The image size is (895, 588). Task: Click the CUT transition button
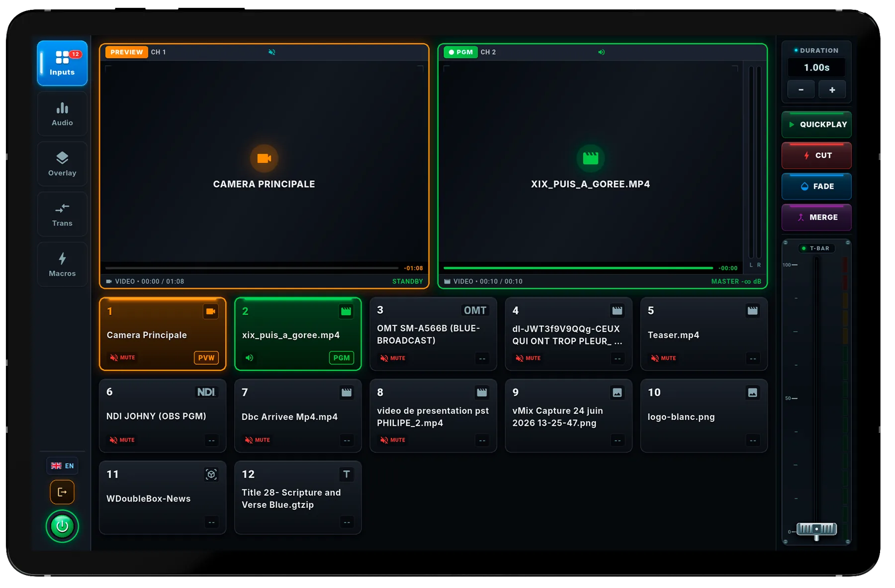click(x=816, y=156)
